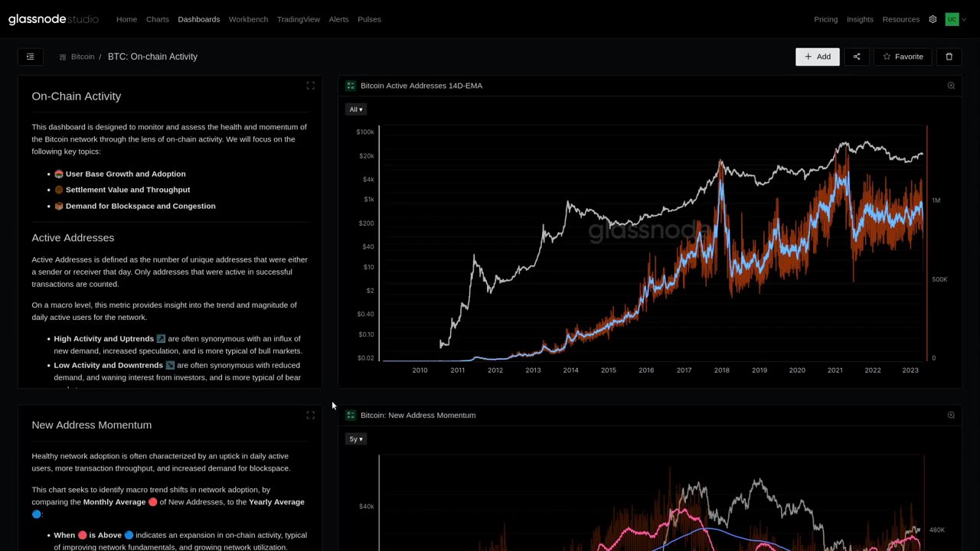980x551 pixels.
Task: Zoom New Address Momentum chart with magnifier
Action: 951,415
